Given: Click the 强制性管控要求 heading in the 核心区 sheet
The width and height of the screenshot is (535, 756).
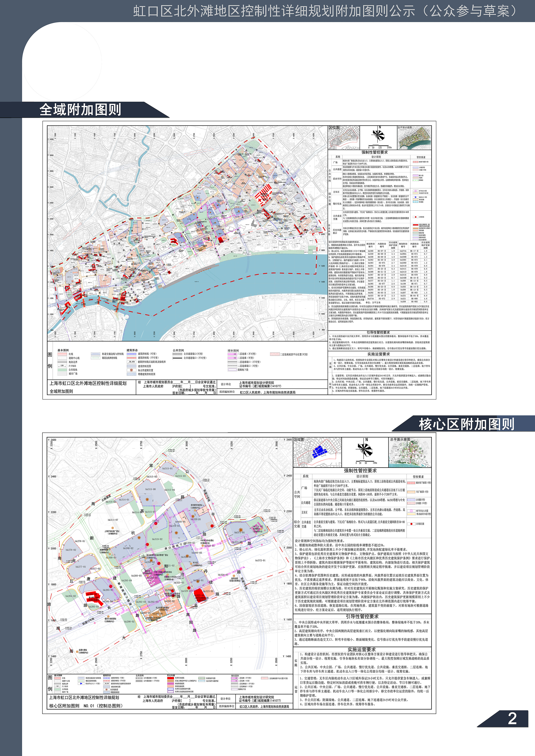Looking at the screenshot, I should point(360,471).
